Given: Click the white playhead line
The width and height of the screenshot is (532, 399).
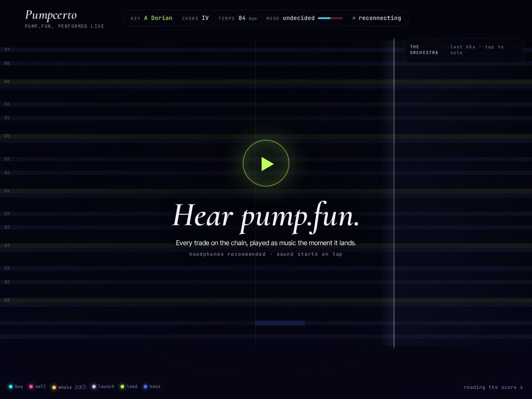Looking at the screenshot, I should tap(394, 193).
